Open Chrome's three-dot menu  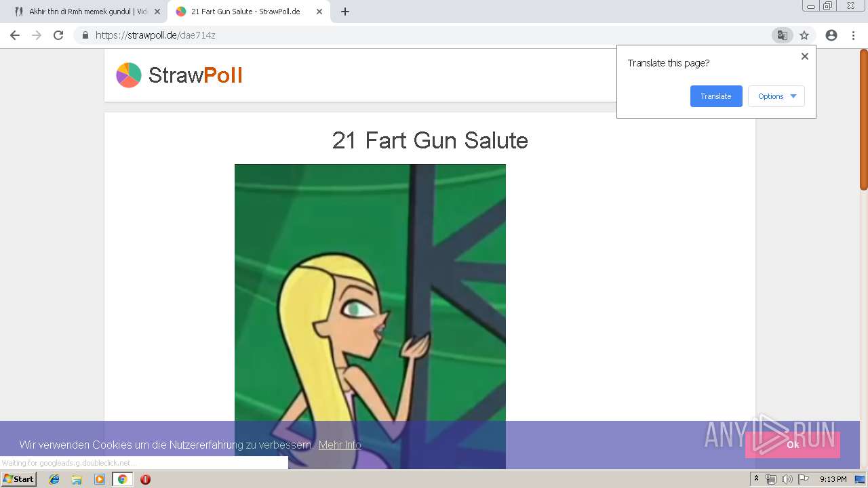[x=853, y=35]
